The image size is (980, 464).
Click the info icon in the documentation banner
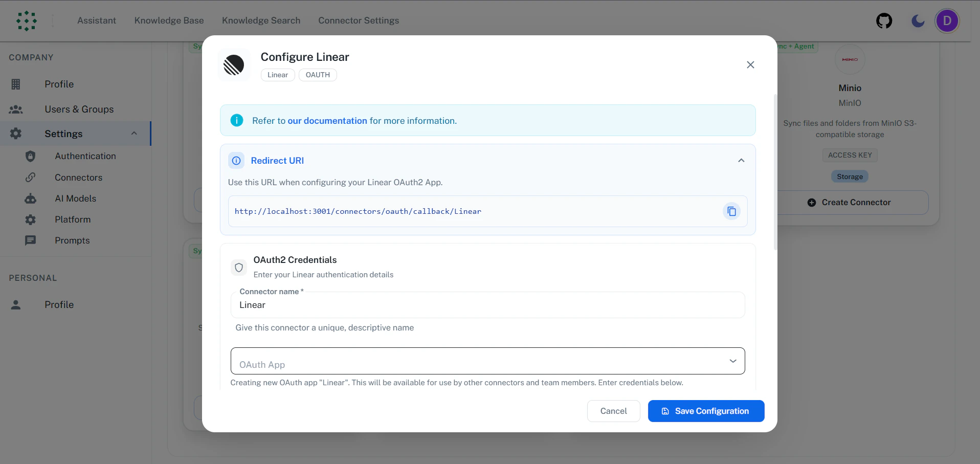(237, 120)
